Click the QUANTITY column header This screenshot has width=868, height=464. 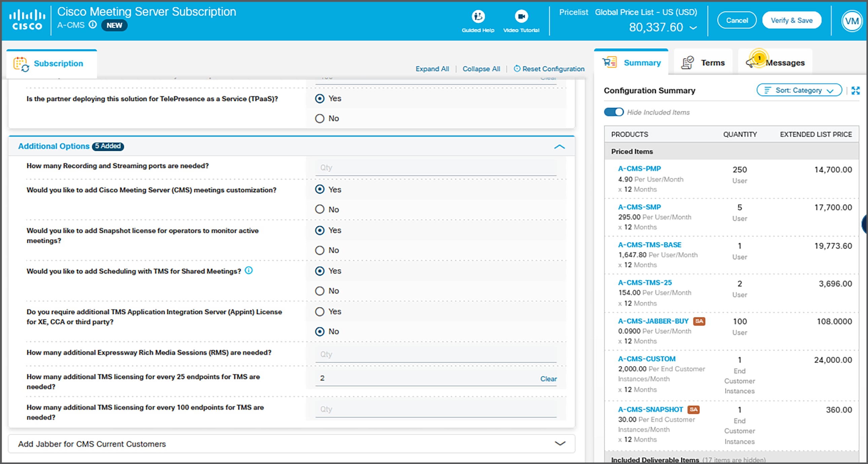coord(739,134)
